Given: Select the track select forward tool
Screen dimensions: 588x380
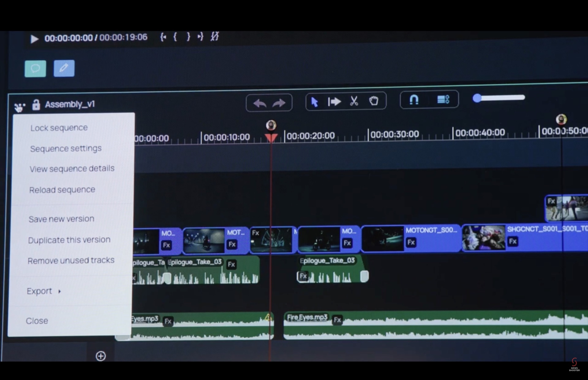Looking at the screenshot, I should [x=334, y=101].
